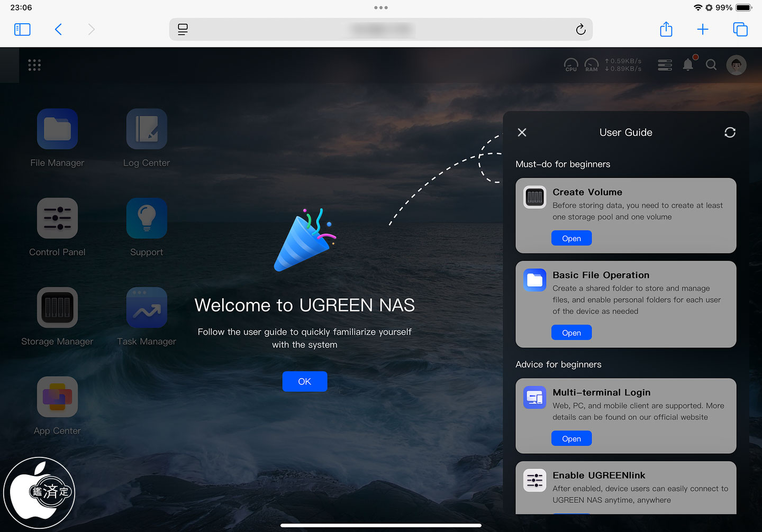Click Open under Multi-terminal Login
Viewport: 762px width, 532px height.
coord(571,439)
